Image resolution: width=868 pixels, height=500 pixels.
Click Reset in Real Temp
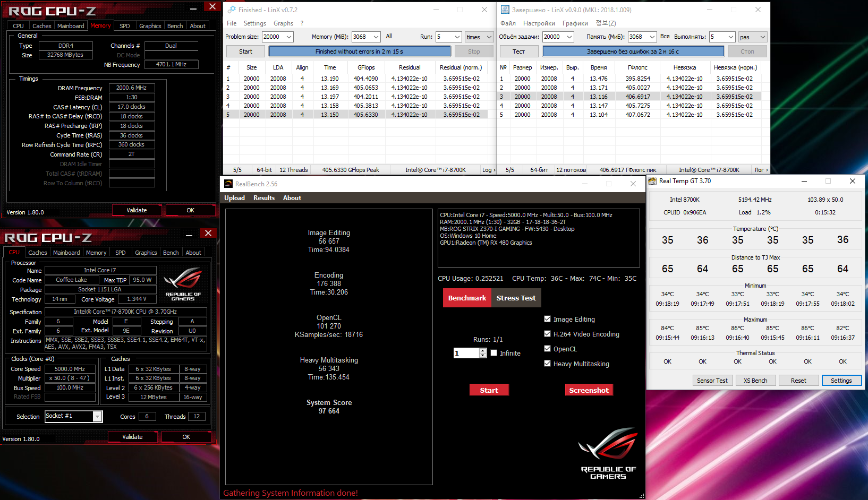pos(798,381)
